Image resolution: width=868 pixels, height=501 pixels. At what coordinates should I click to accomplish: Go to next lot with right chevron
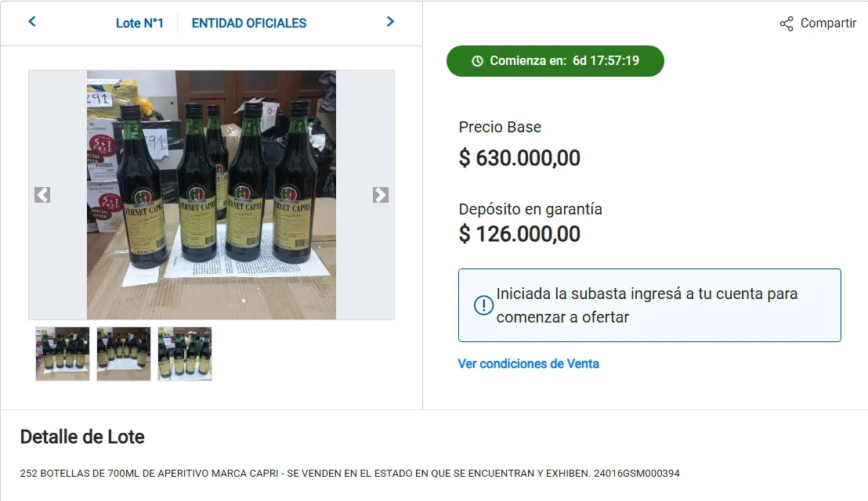point(390,22)
